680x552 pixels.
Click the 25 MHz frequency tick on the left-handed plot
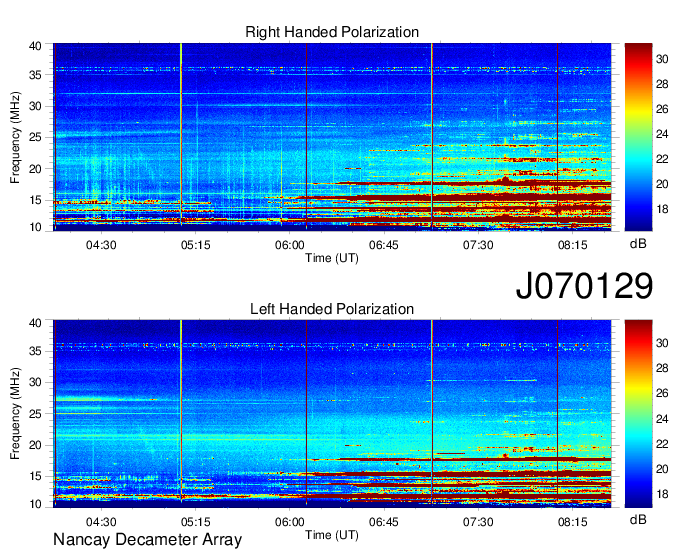coord(35,414)
